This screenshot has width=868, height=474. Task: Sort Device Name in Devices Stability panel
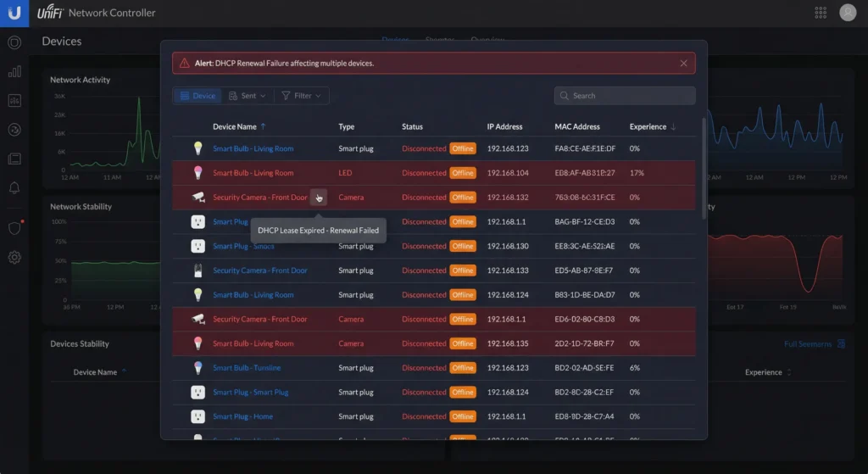[x=124, y=371]
